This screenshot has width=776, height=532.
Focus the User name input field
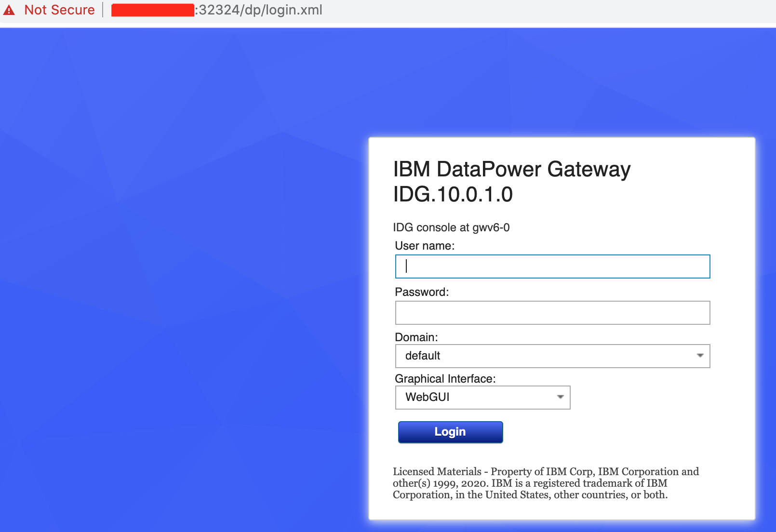pos(552,266)
